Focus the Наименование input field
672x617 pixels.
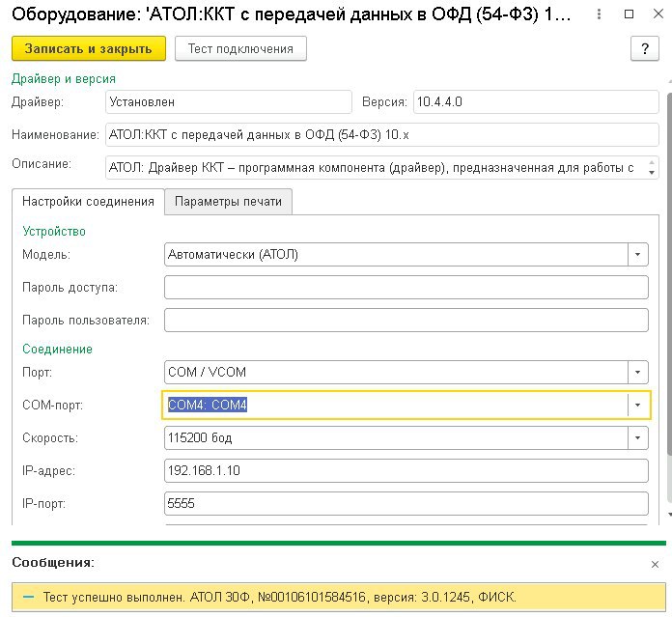tap(381, 135)
